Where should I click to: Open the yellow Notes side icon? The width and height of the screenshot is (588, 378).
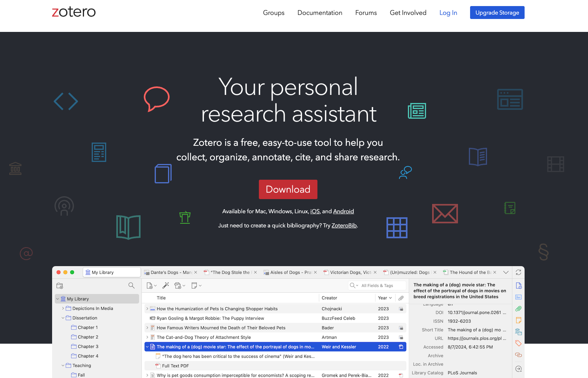pyautogui.click(x=519, y=320)
